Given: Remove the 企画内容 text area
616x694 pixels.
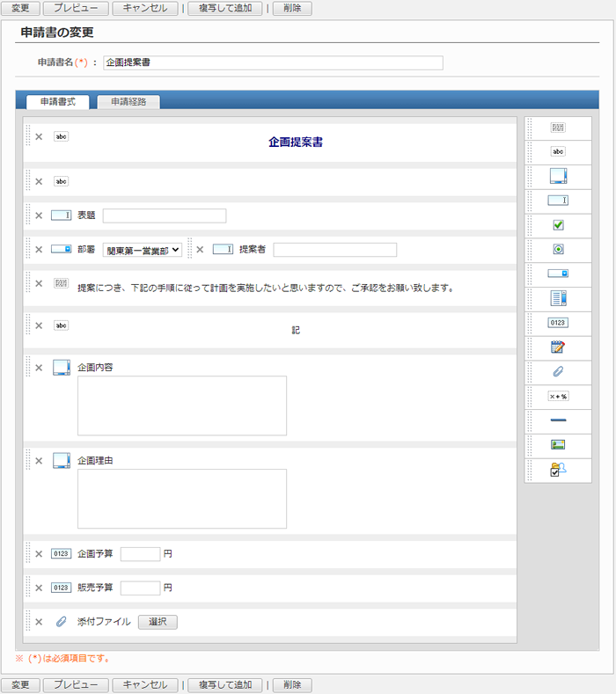Looking at the screenshot, I should tap(39, 368).
